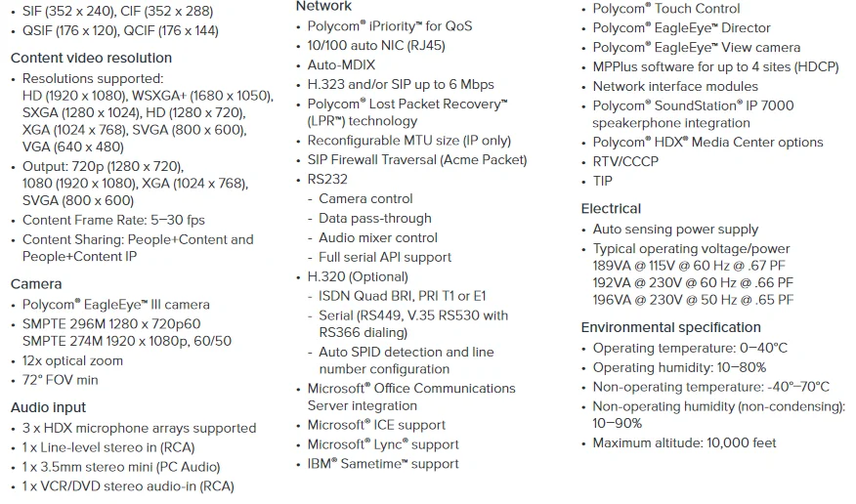Click the "Full serial API support" sub-item
The width and height of the screenshot is (856, 504).
(385, 257)
